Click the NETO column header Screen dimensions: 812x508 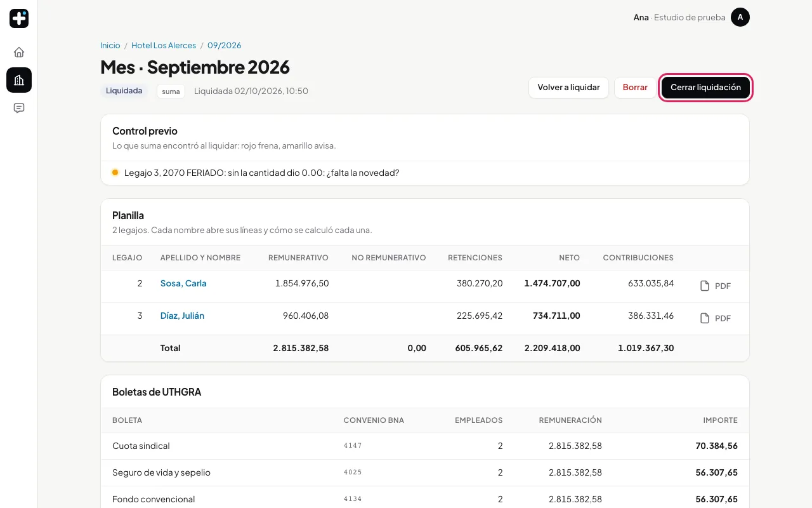tap(569, 258)
